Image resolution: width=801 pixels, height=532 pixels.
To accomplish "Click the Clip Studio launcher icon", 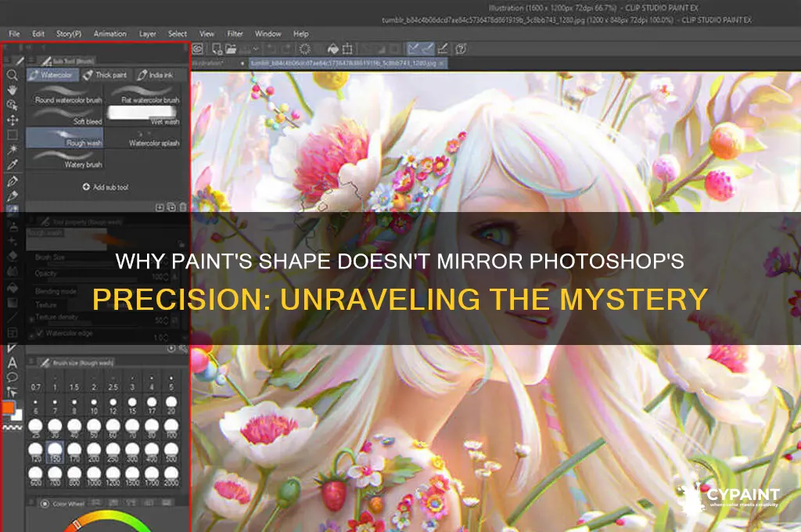I will 198,49.
